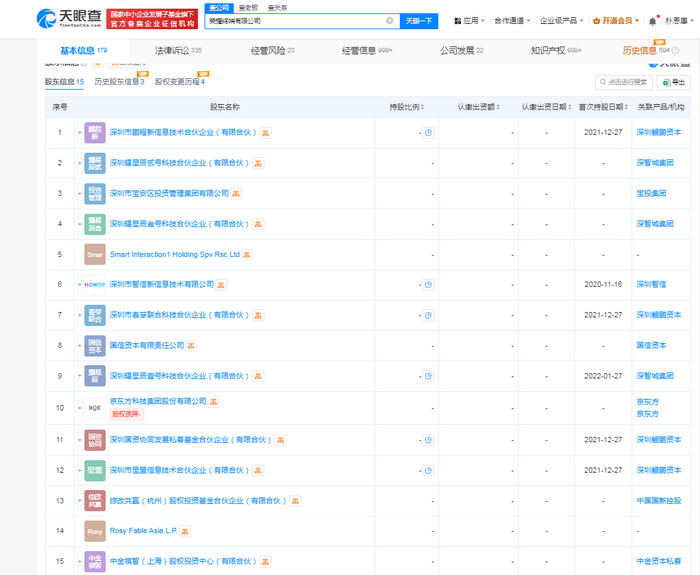Click the Rosy avatar icon in row 14
Viewport: 700px width, 575px height.
point(95,533)
